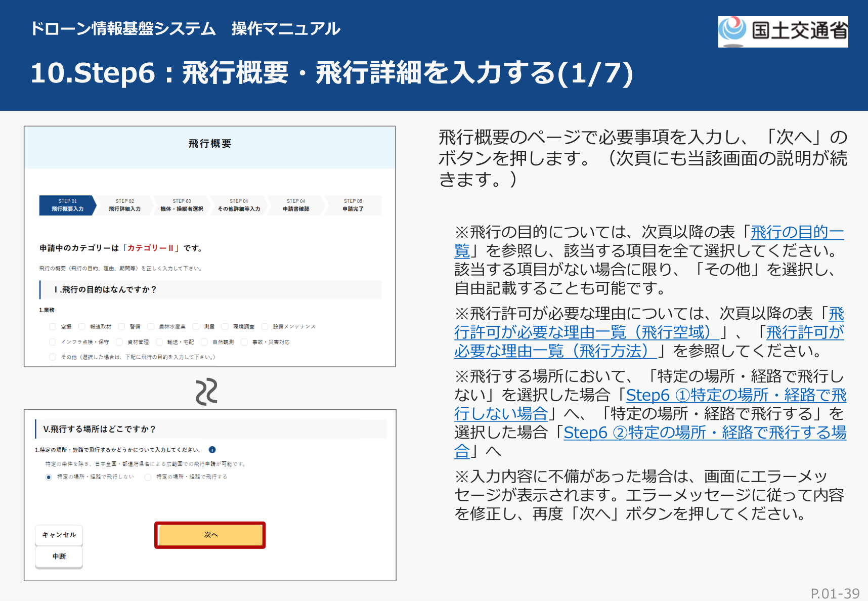Viewport: 868px width, 601px height.
Task: Select the 資材管理 checkbox
Action: [x=119, y=342]
